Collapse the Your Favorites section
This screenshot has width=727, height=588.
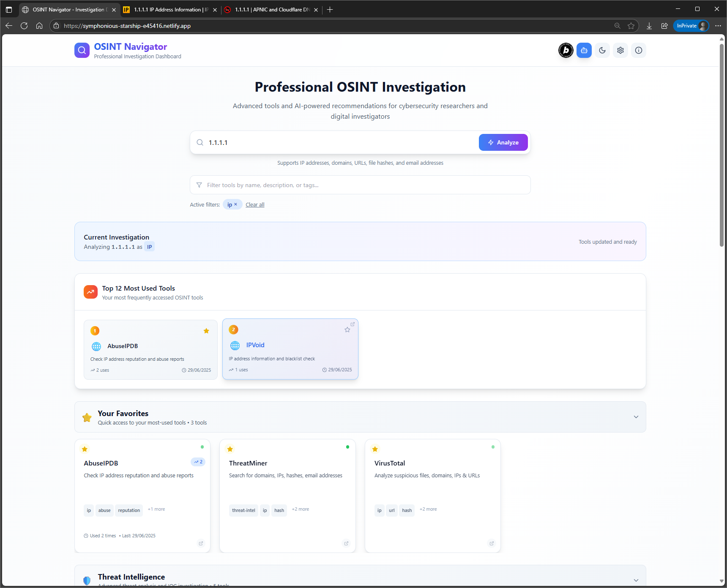click(636, 417)
